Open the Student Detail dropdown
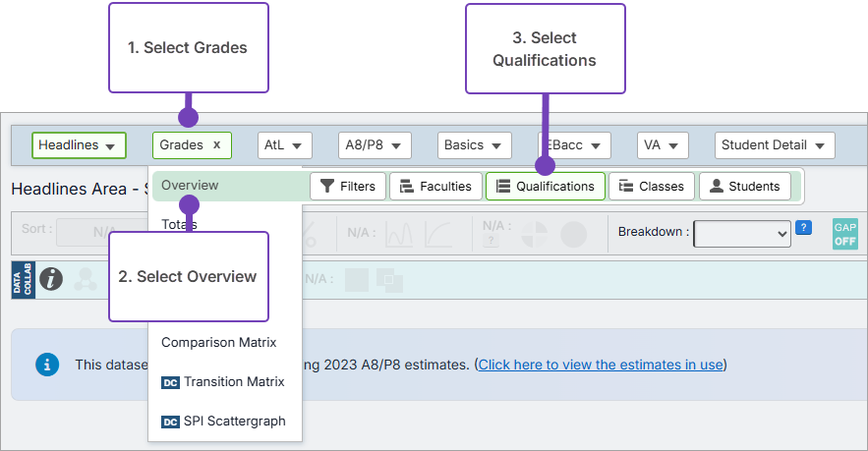868x451 pixels. pos(775,145)
